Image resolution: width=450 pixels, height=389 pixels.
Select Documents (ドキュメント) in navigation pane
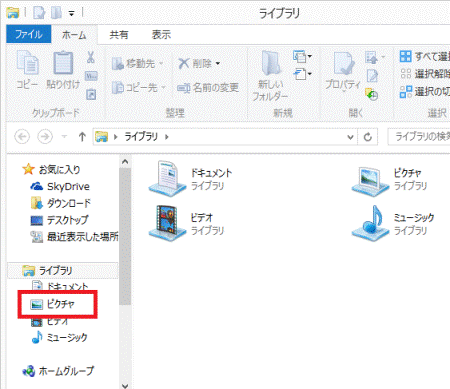click(60, 287)
